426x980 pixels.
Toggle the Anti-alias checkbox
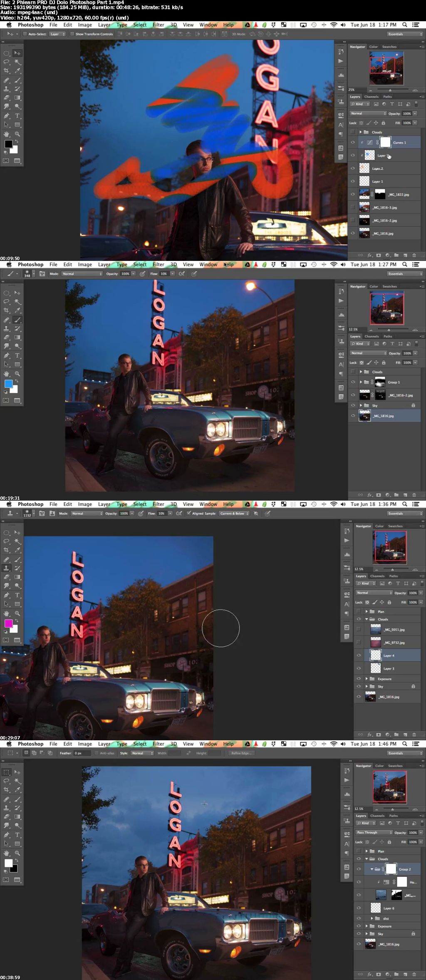[x=97, y=753]
